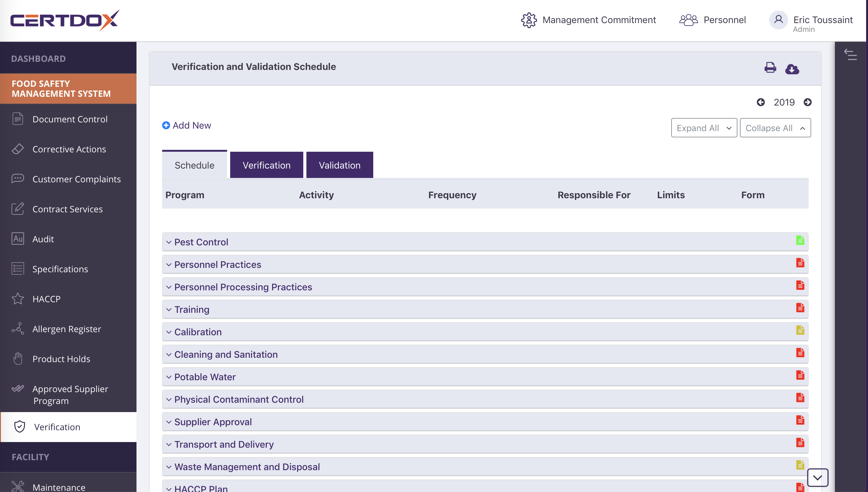Collapse the right side panel icon
This screenshot has height=492, width=868.
851,55
